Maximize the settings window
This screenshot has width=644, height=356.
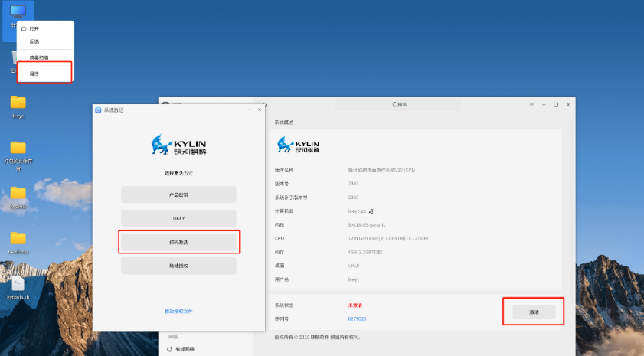[556, 105]
